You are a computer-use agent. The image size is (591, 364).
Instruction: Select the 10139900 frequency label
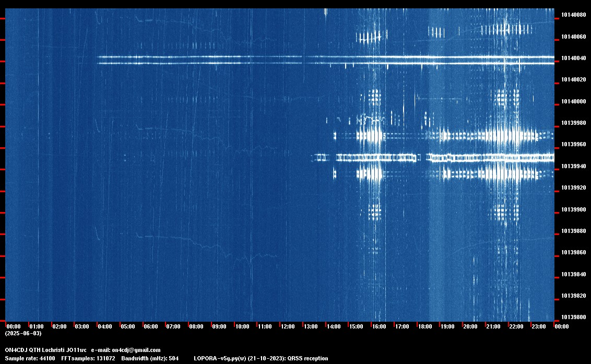coord(574,210)
